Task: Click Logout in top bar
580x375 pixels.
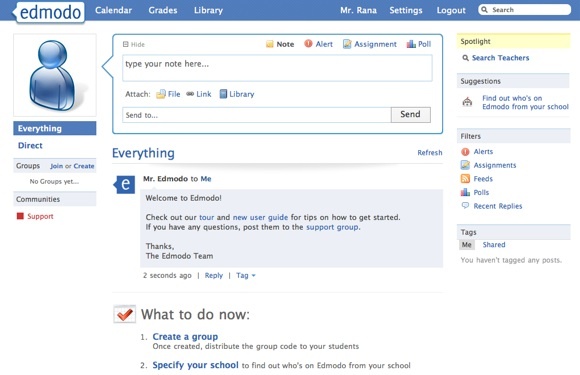Action: tap(451, 10)
